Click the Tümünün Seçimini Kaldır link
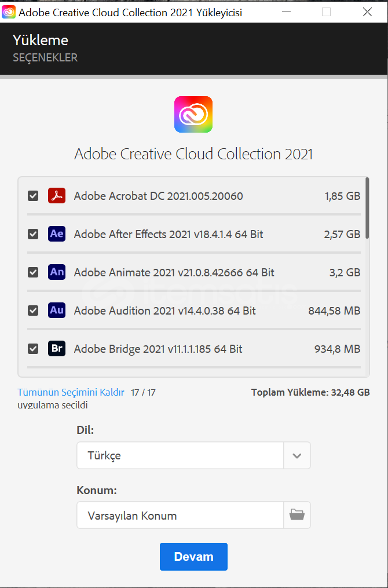The image size is (388, 588). point(71,392)
